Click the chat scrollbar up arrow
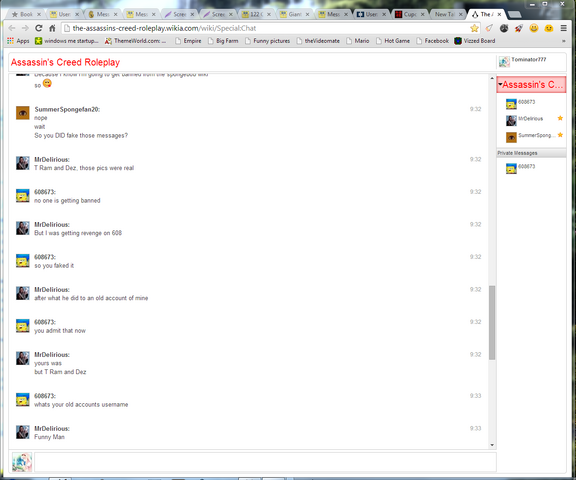Screen dimensions: 576x480 [492, 78]
